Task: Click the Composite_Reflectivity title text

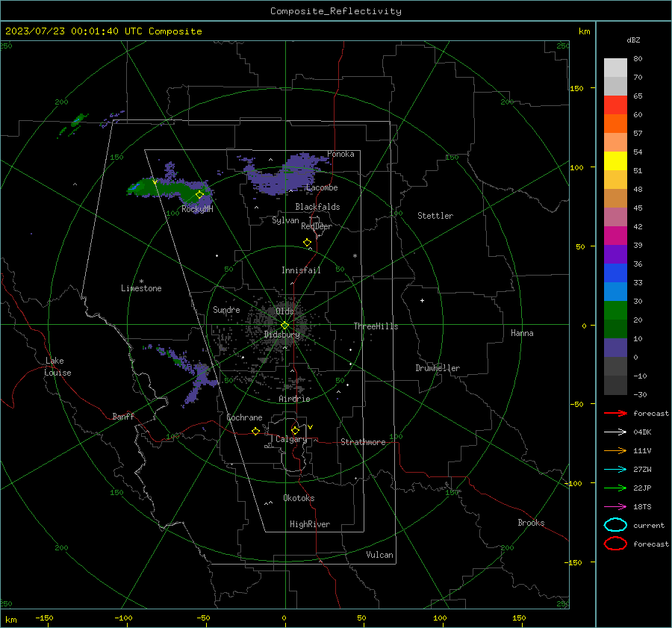Action: click(x=335, y=11)
